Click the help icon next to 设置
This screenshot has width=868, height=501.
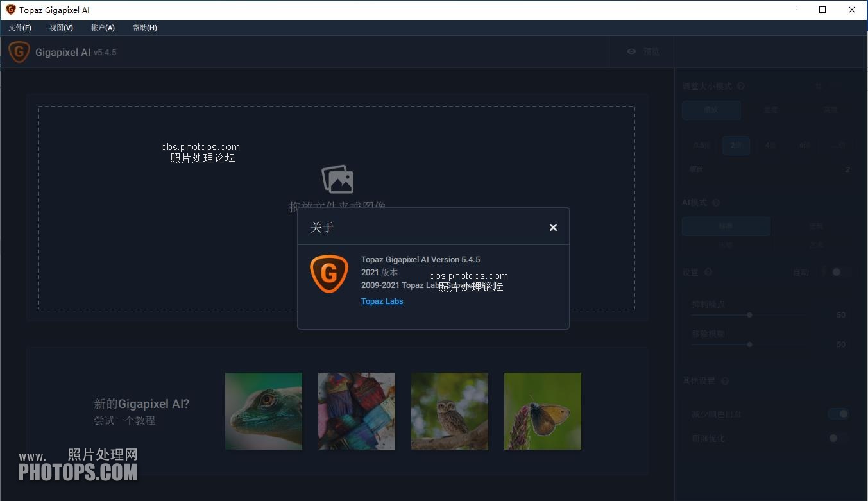(708, 273)
